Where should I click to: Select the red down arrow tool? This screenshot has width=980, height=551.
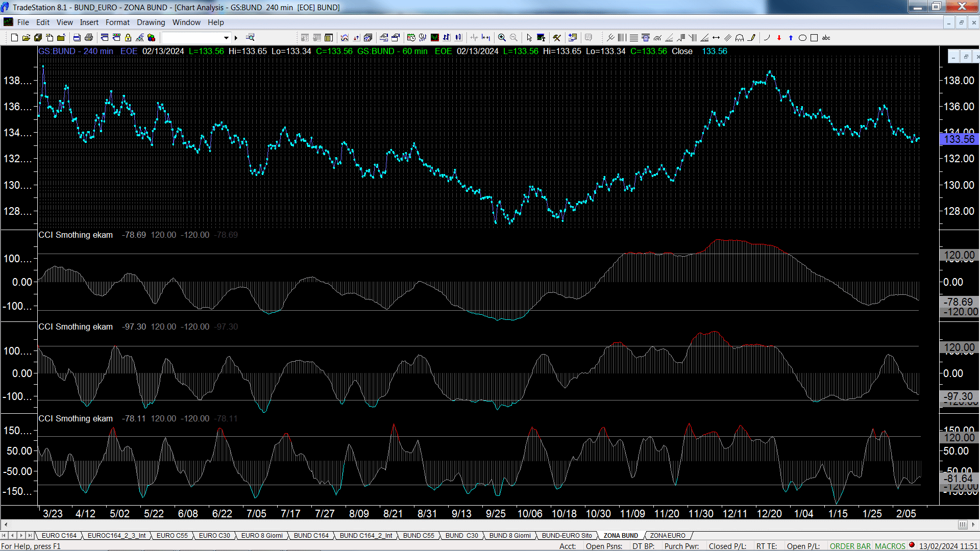pyautogui.click(x=779, y=38)
